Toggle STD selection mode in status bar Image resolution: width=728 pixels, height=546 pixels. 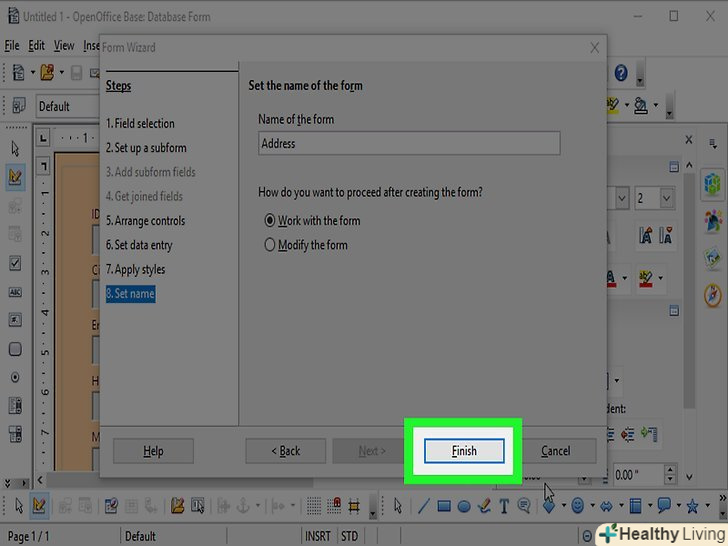click(350, 536)
